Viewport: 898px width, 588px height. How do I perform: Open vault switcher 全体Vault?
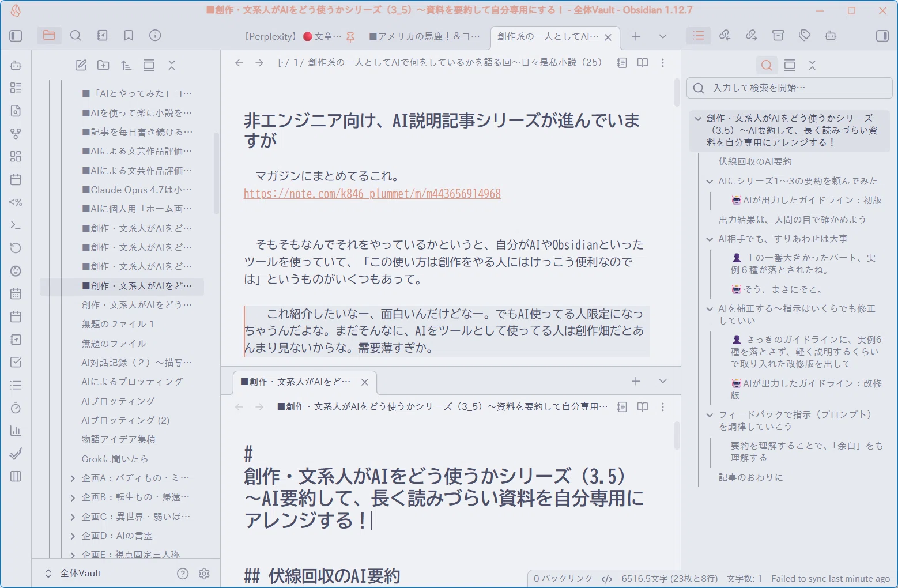pyautogui.click(x=74, y=574)
